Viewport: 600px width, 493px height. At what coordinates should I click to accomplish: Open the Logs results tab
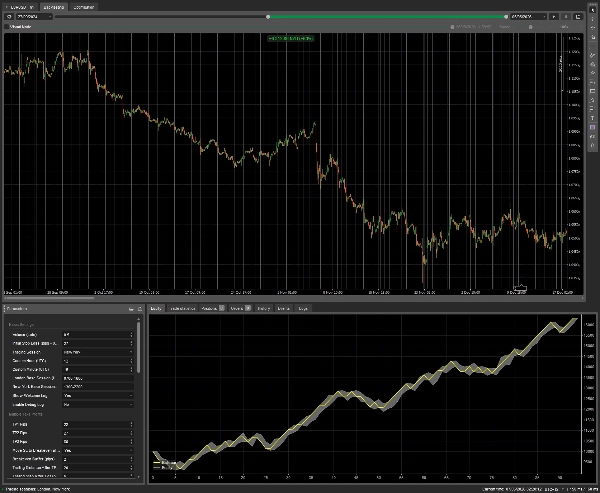tap(303, 308)
